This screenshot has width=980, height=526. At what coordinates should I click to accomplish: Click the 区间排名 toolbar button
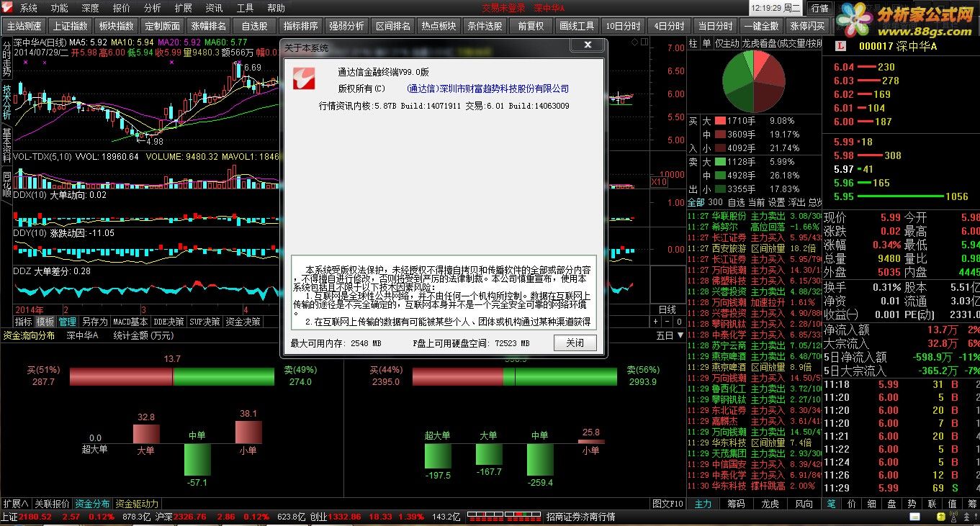coord(393,26)
